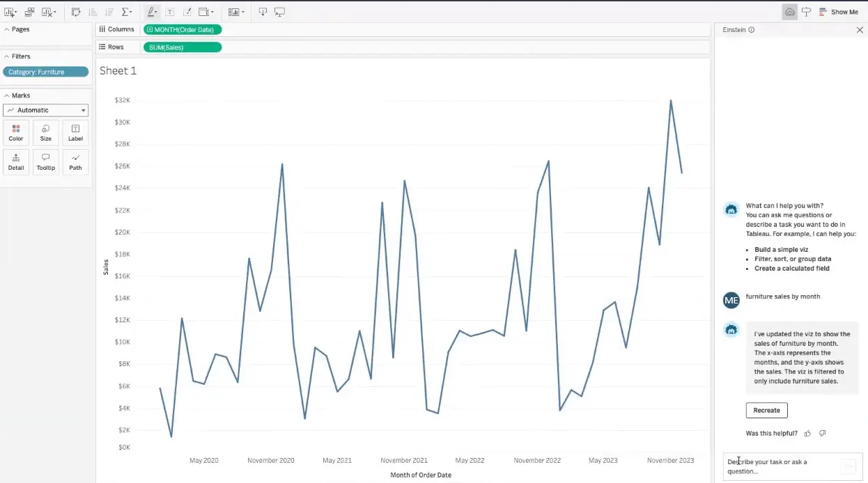Select the Tooltip button on the Marks card

(45, 161)
